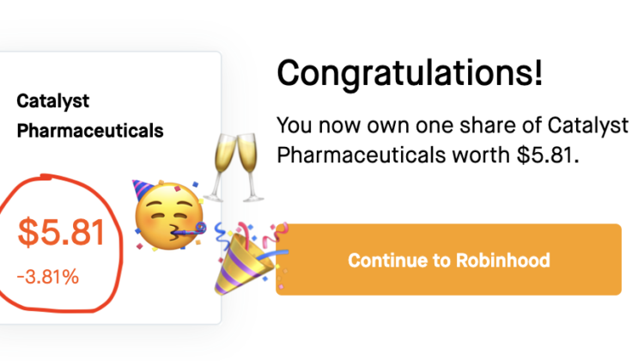
Task: Click the word "Pharmaceuticals" in the card title
Action: (89, 132)
